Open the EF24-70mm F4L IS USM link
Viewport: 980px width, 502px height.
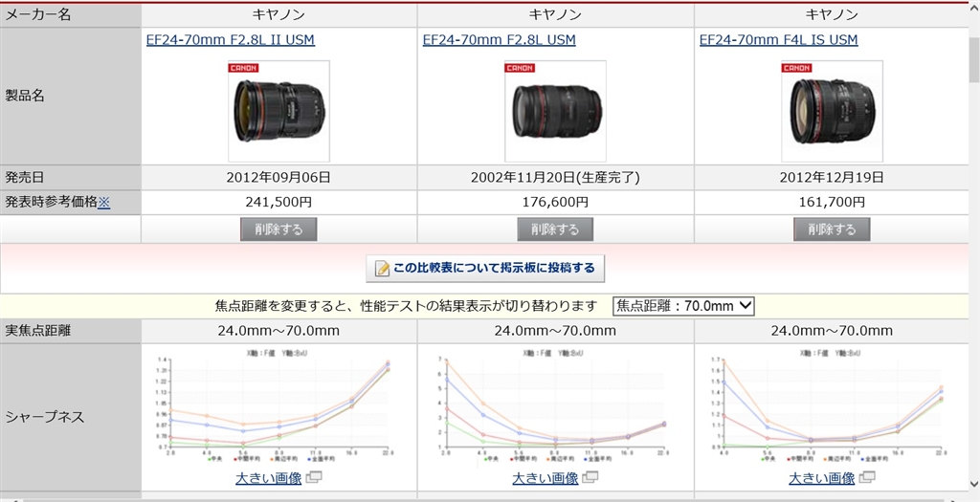pos(778,40)
